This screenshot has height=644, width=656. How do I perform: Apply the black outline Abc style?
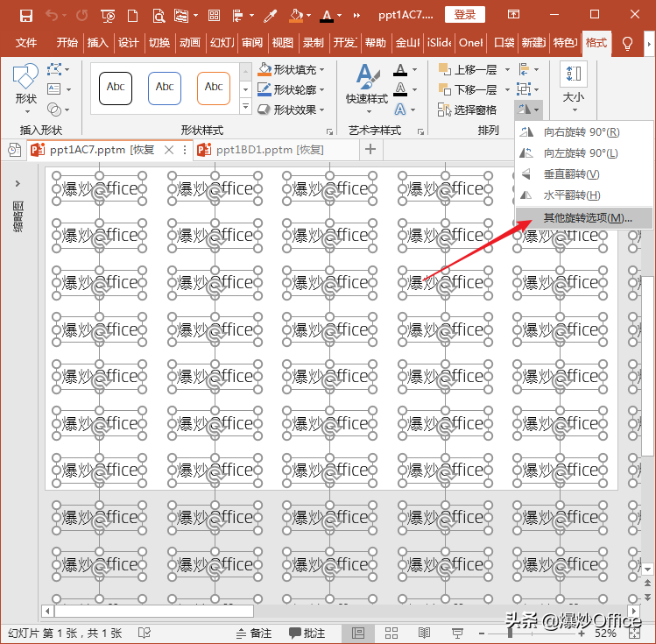(x=116, y=88)
